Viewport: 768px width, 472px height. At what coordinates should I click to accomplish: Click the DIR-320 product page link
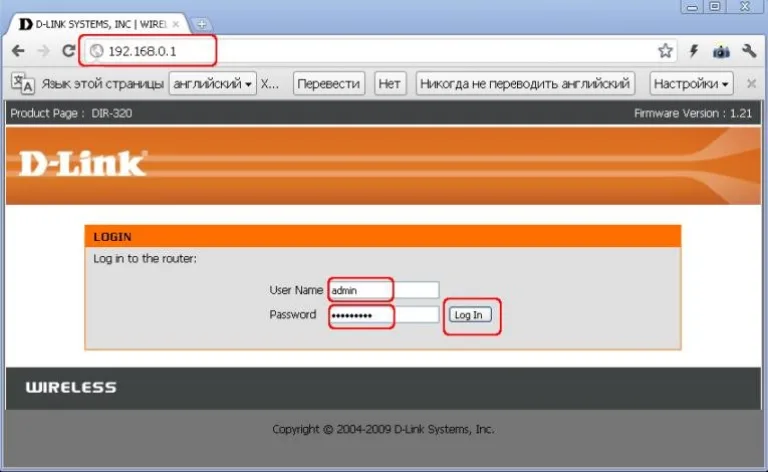[x=112, y=113]
